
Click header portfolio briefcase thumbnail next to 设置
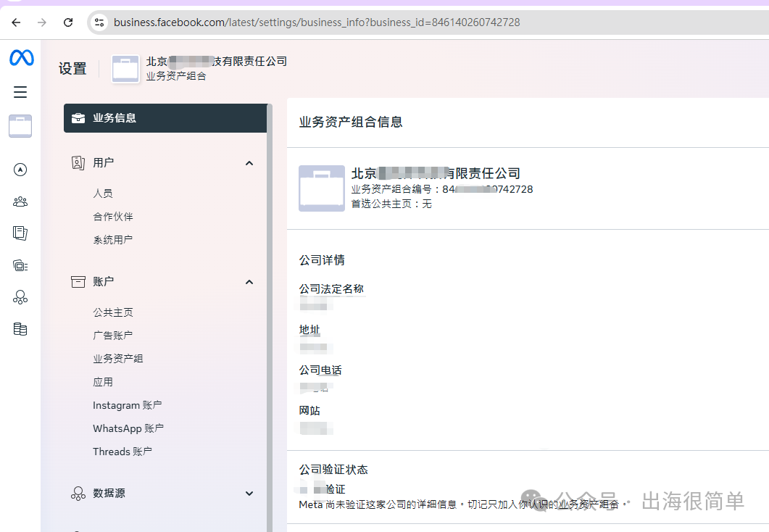click(125, 69)
